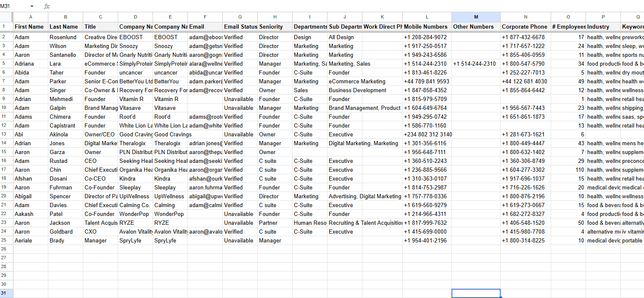The width and height of the screenshot is (644, 298).
Task: Select the Santanello cell
Action: (x=66, y=55)
